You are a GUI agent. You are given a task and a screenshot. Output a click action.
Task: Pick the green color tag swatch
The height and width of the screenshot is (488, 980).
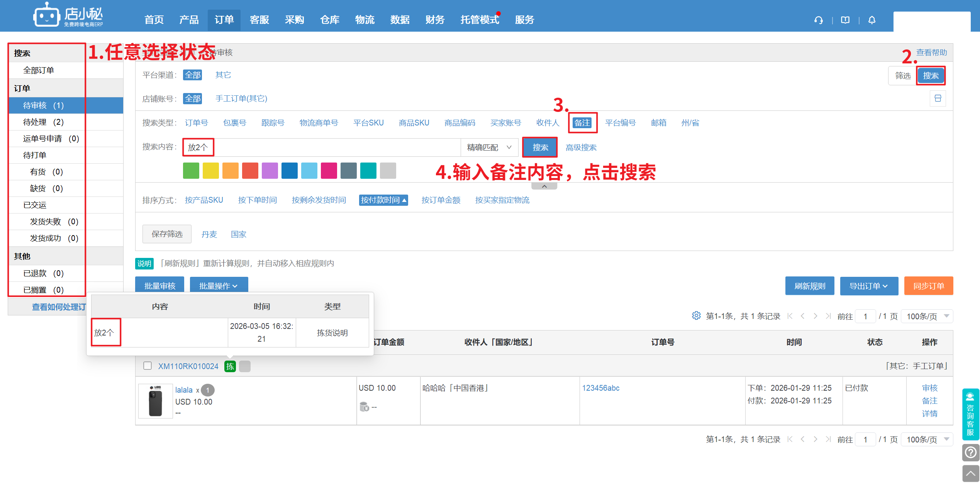coord(191,171)
